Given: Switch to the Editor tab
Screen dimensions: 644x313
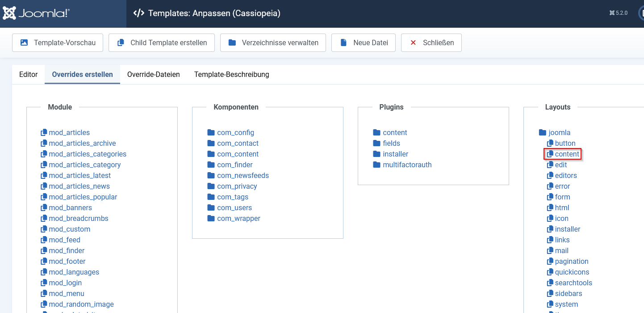Looking at the screenshot, I should [29, 74].
